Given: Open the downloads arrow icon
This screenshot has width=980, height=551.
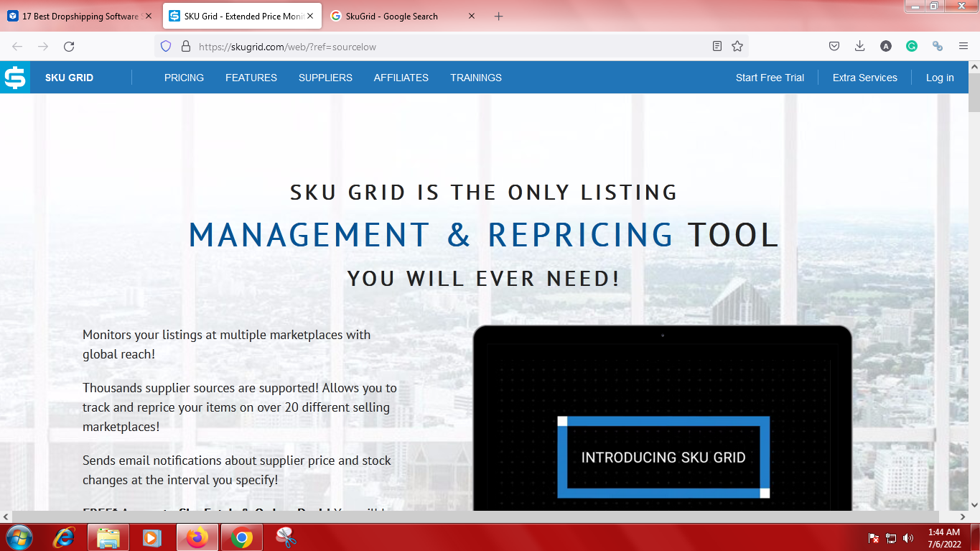Looking at the screenshot, I should [x=859, y=46].
